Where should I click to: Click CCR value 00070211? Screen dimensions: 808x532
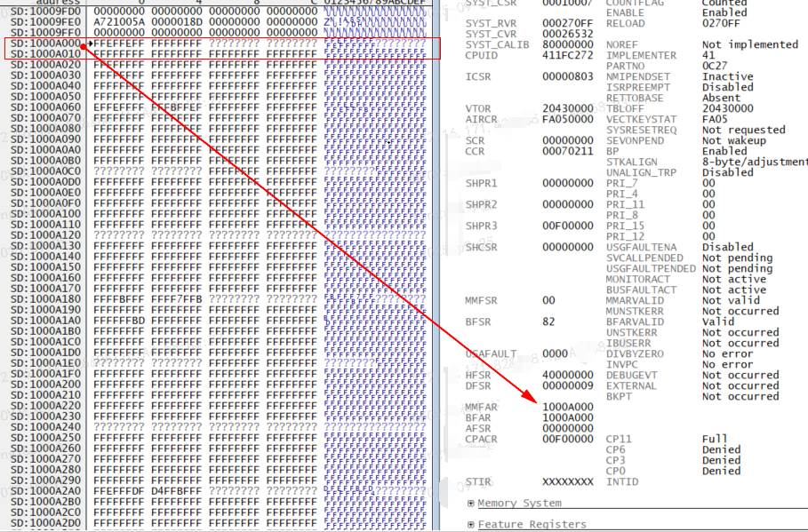click(x=568, y=151)
